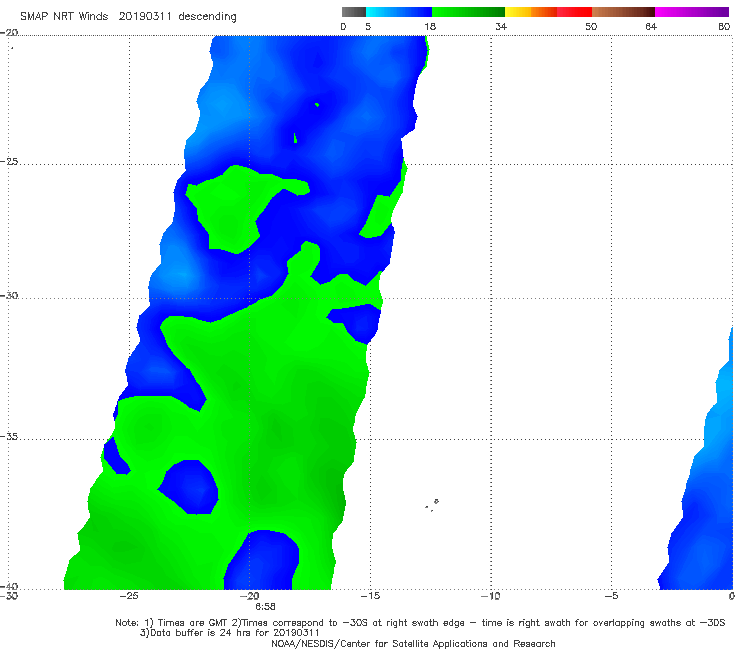The height and width of the screenshot is (650, 740).
Task: Click the "5" label under the color bar
Action: (x=368, y=27)
